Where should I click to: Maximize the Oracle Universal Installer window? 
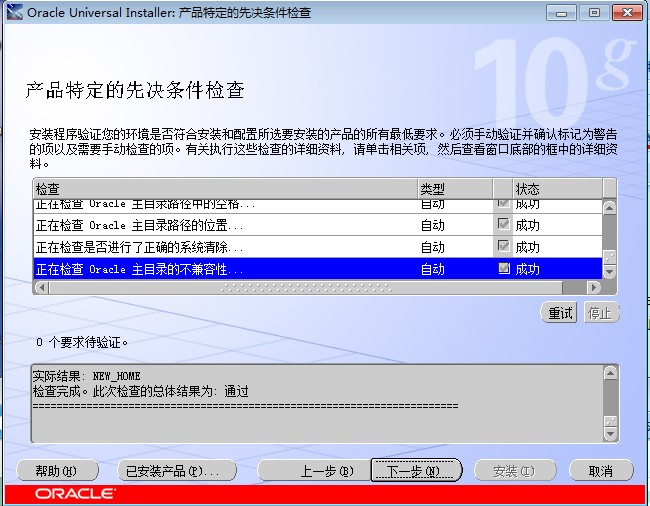point(594,13)
